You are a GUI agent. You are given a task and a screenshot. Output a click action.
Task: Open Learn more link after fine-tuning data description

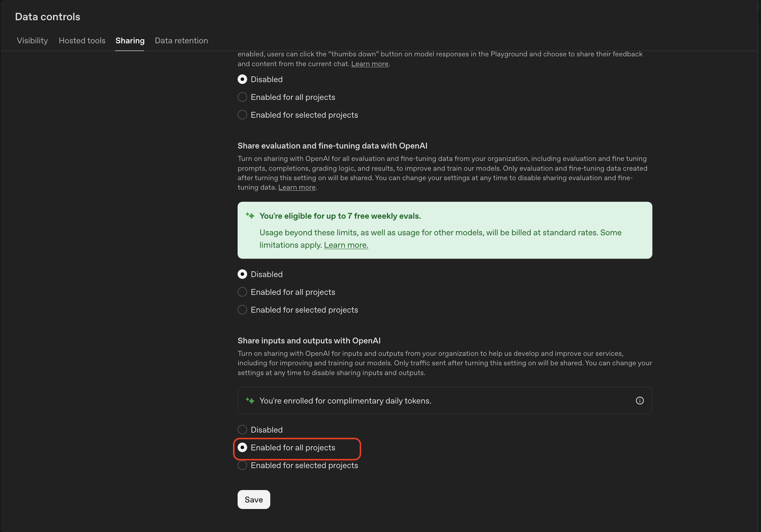click(x=296, y=187)
